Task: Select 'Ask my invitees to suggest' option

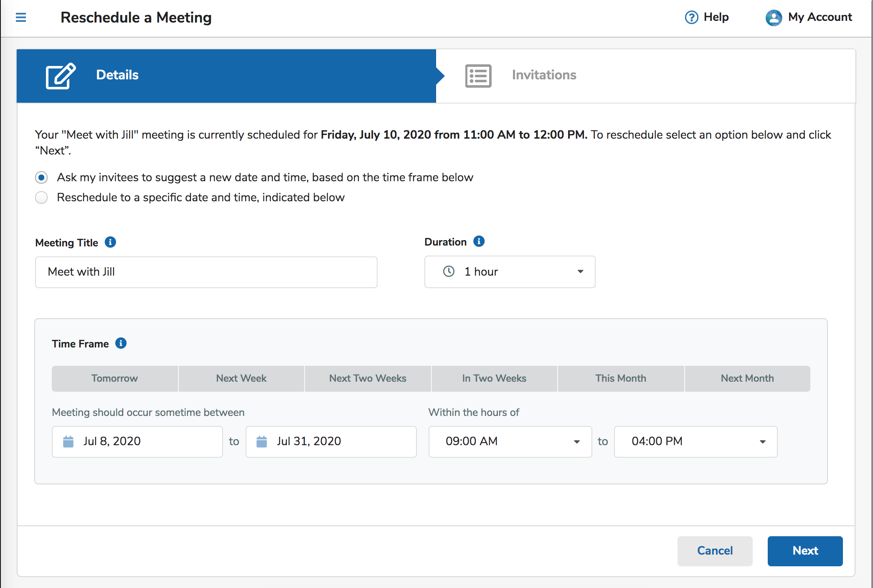Action: pyautogui.click(x=41, y=177)
